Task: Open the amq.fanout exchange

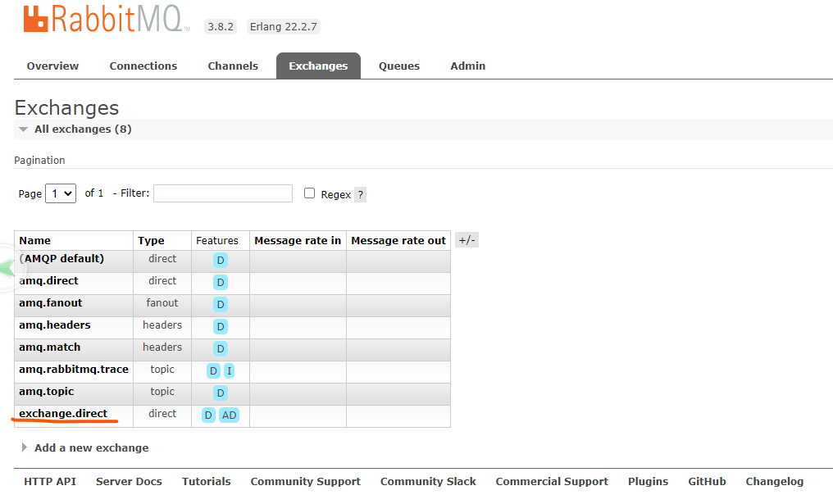Action: pyautogui.click(x=51, y=303)
